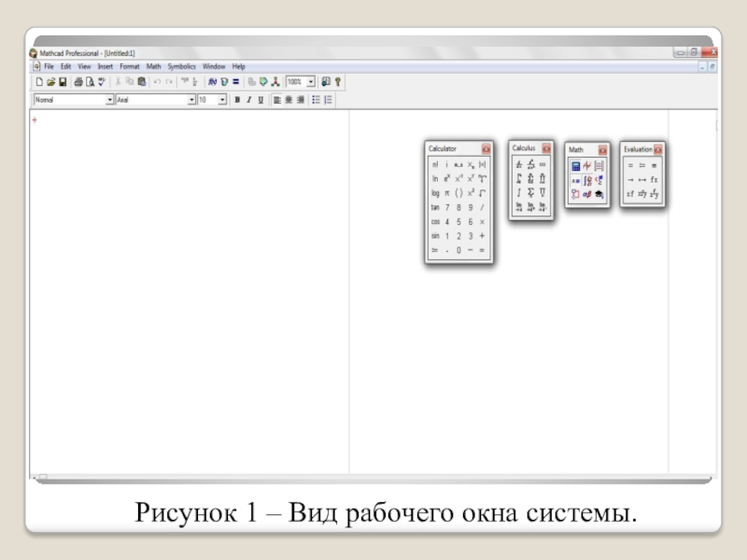Expand the font size 10 dropdown
Image resolution: width=747 pixels, height=560 pixels.
coord(222,100)
